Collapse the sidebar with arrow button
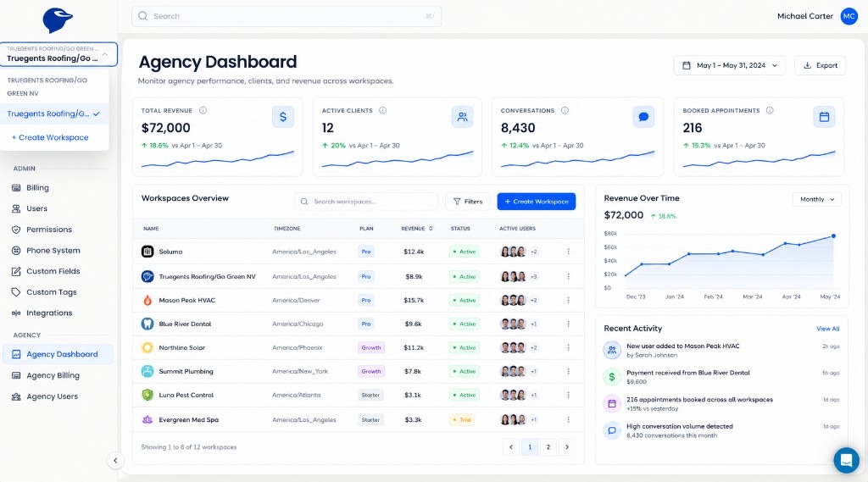The height and width of the screenshot is (482, 868). (x=115, y=461)
